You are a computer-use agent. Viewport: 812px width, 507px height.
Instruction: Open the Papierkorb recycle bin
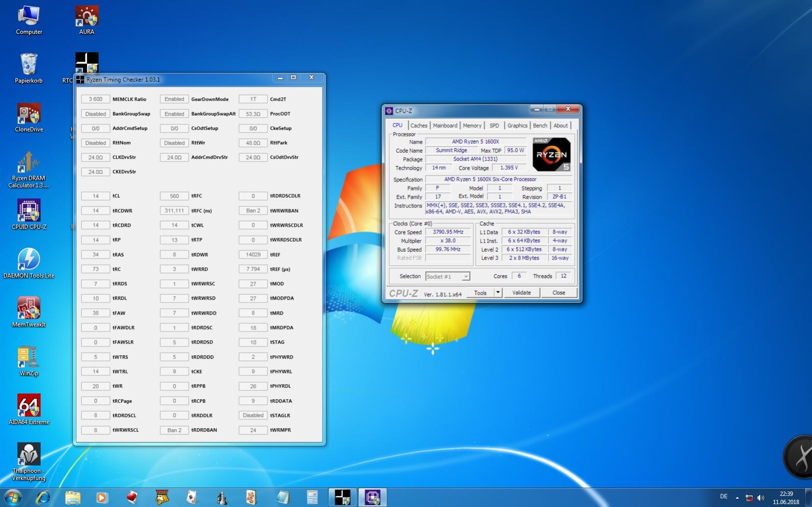pyautogui.click(x=29, y=65)
